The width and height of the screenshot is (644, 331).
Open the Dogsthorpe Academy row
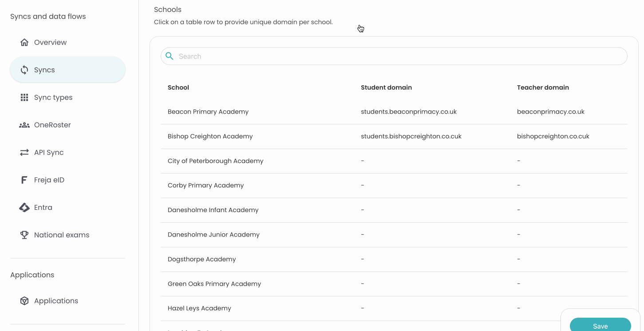pyautogui.click(x=202, y=259)
